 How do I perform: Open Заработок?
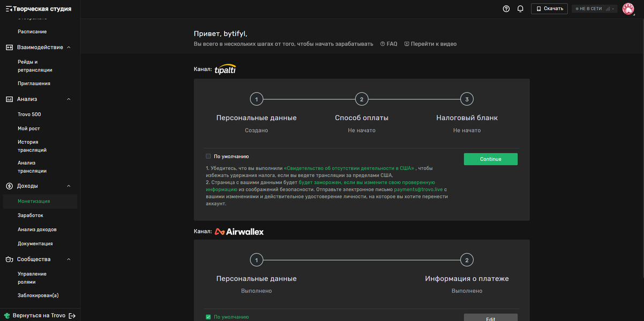coord(31,215)
